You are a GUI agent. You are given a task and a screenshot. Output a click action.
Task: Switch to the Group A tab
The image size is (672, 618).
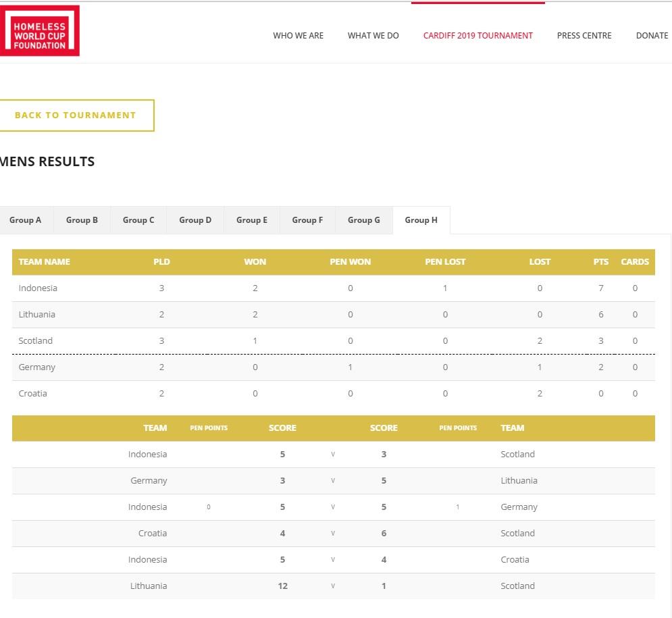(25, 220)
